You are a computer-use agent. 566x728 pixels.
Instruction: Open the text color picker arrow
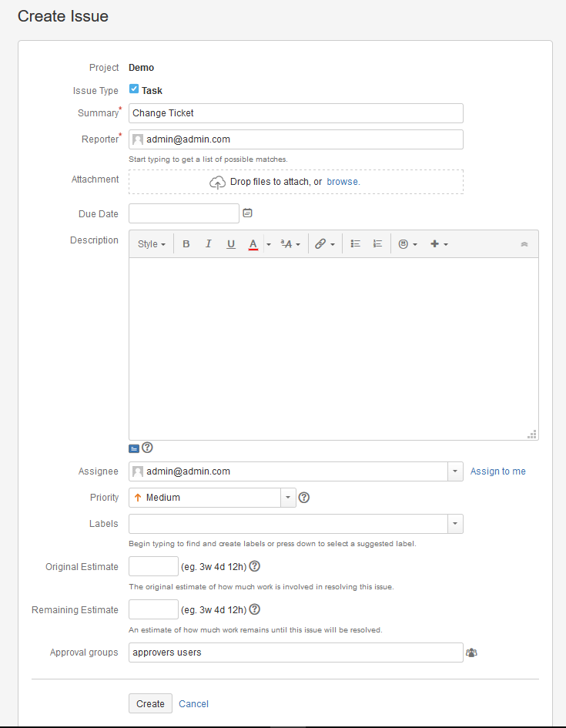pos(269,243)
